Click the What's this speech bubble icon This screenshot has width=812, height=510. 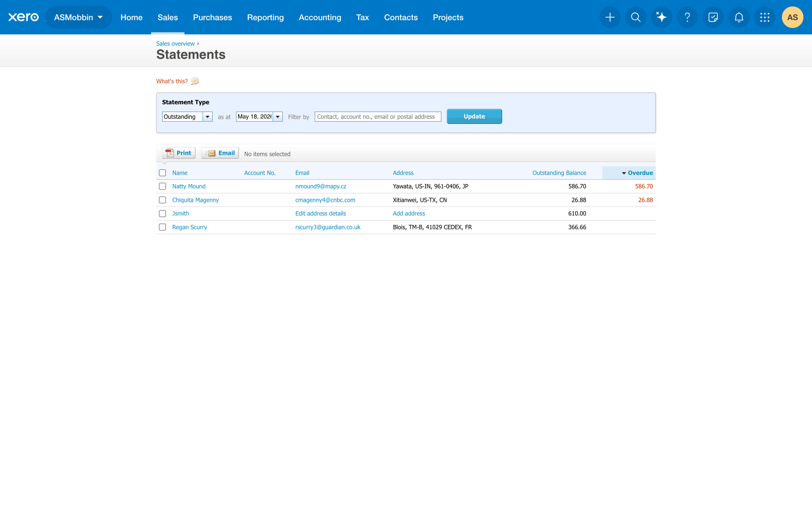tap(195, 81)
